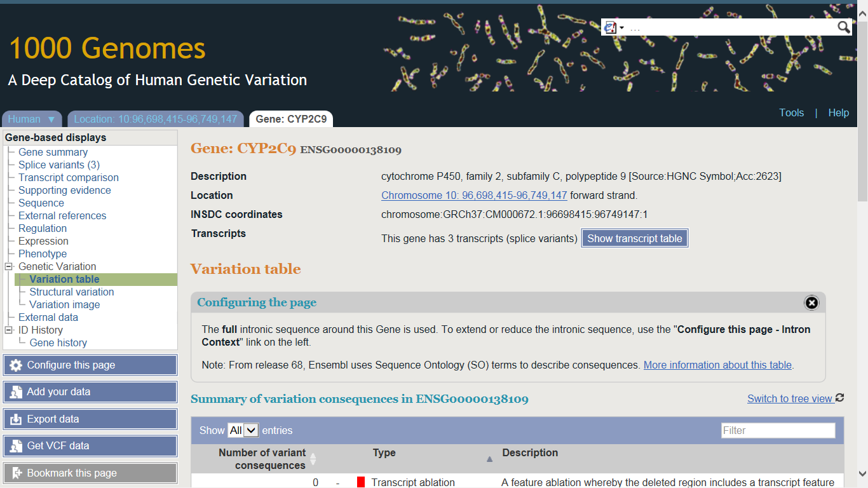Click the refresh icon beside Switch to tree view
This screenshot has height=488, width=868.
839,398
